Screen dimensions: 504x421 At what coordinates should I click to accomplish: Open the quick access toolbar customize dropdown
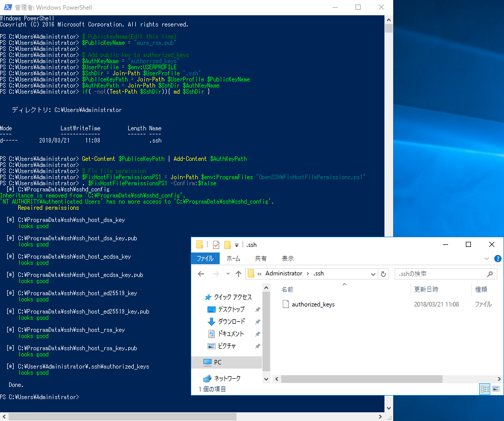click(x=236, y=245)
